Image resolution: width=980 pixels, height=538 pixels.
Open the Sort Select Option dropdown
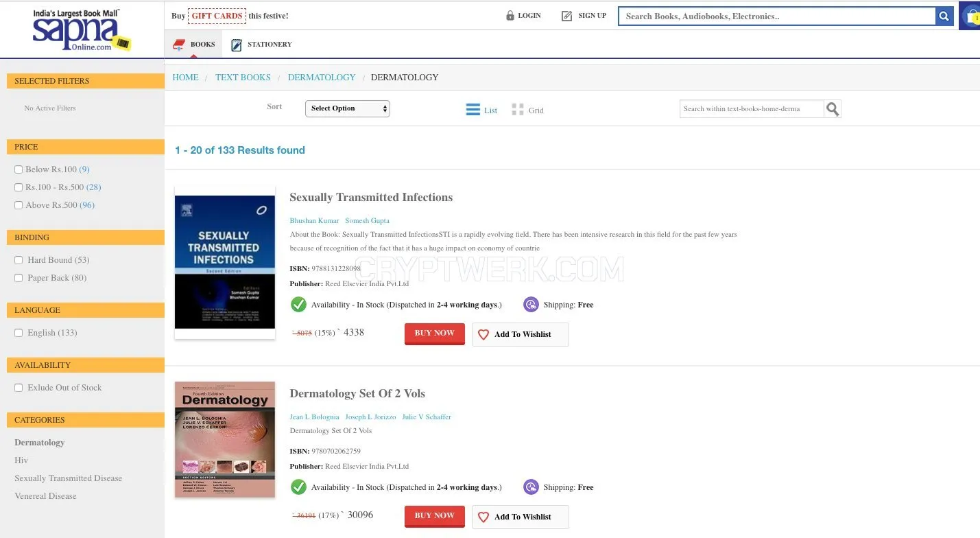[348, 108]
